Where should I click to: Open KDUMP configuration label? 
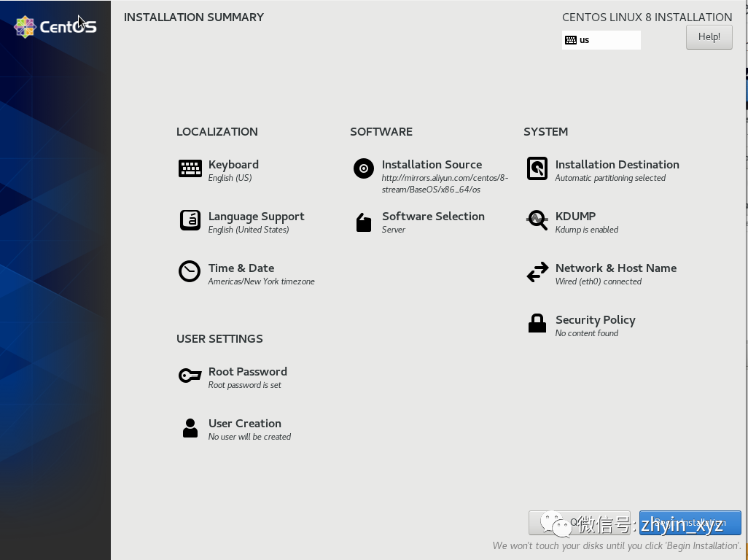[x=575, y=216]
